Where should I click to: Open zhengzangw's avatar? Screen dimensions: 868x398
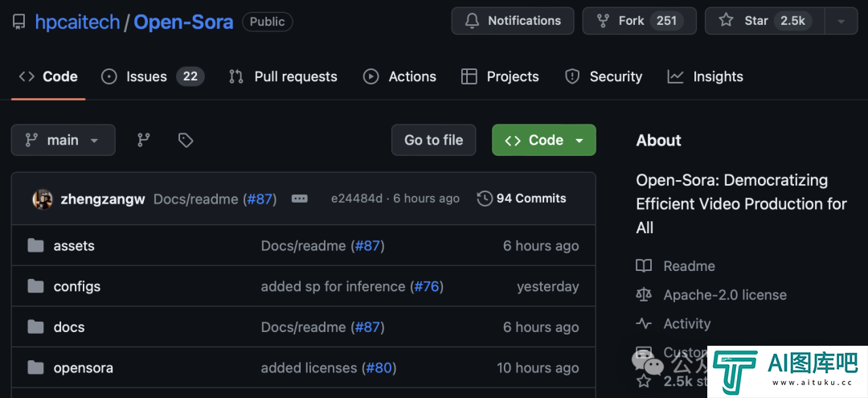point(43,199)
